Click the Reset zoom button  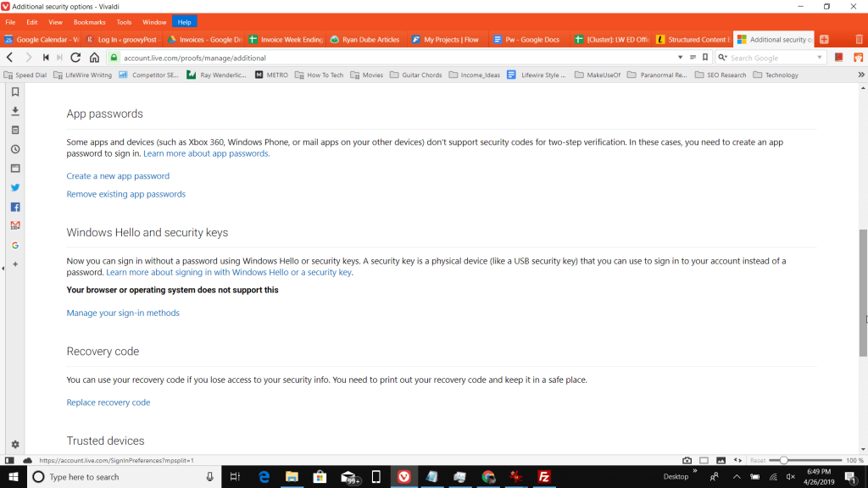tap(758, 460)
